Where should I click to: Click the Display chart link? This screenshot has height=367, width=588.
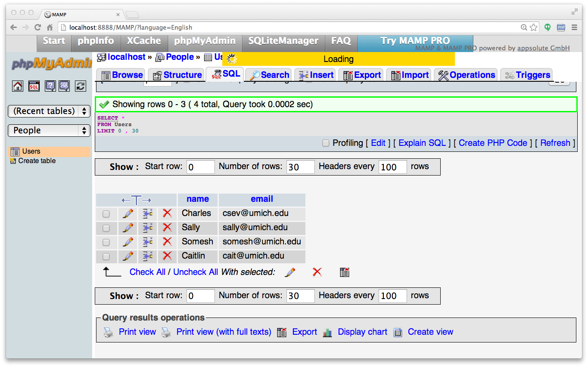tap(362, 332)
